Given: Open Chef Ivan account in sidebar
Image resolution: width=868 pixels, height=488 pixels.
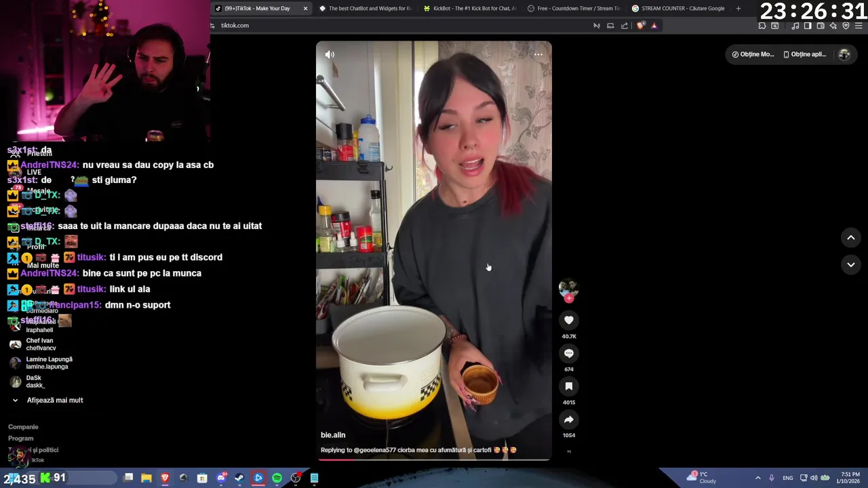Looking at the screenshot, I should 41,344.
